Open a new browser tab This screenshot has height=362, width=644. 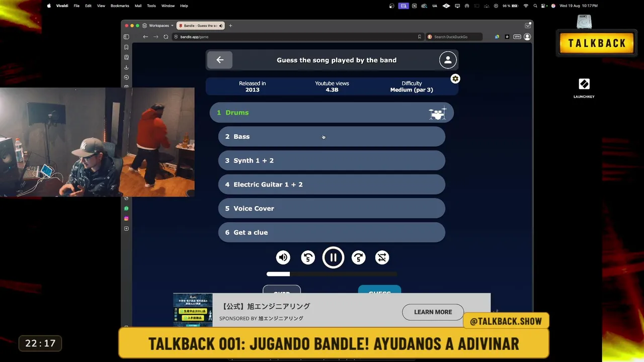230,26
